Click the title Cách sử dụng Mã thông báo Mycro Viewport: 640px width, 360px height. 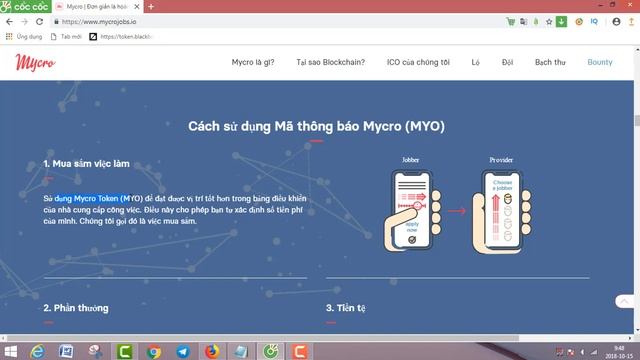click(316, 126)
